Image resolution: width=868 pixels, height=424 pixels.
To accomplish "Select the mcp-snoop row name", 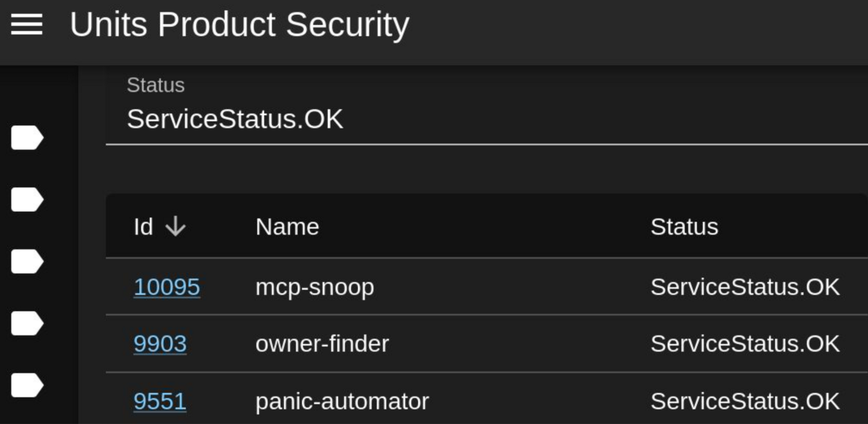I will point(315,287).
